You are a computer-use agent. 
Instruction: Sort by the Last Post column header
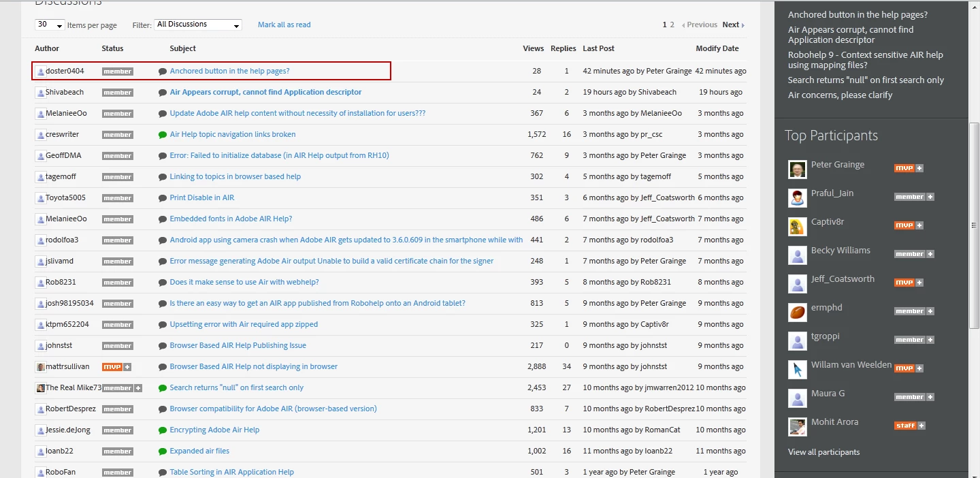599,48
